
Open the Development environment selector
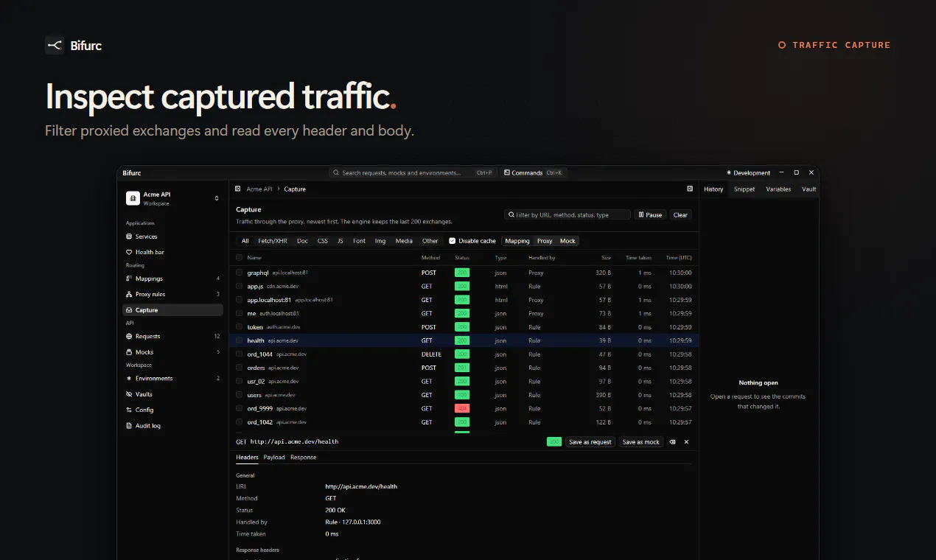click(x=748, y=172)
